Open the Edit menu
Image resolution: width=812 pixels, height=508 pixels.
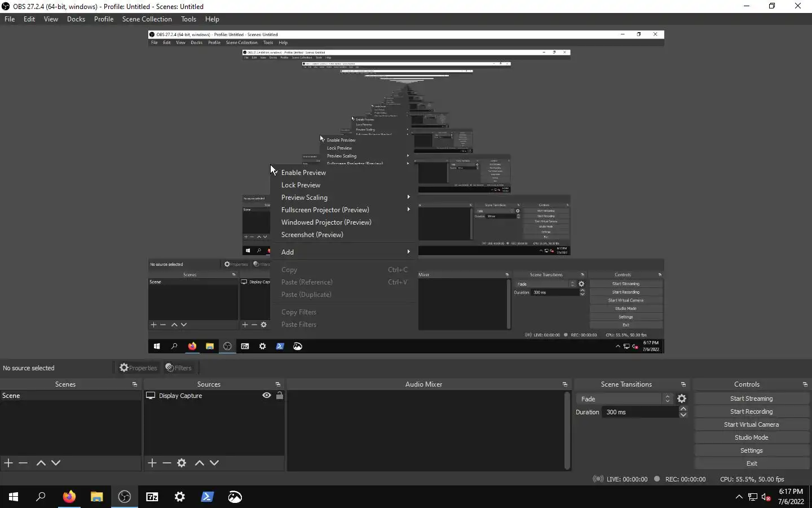tap(29, 19)
